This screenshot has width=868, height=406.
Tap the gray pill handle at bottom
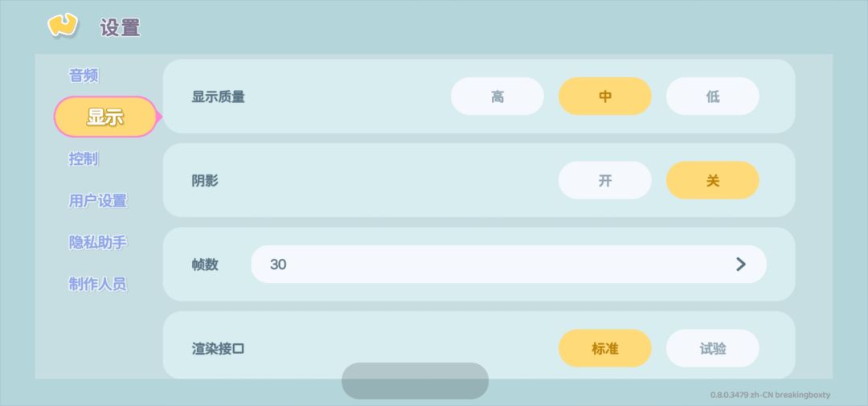point(416,381)
